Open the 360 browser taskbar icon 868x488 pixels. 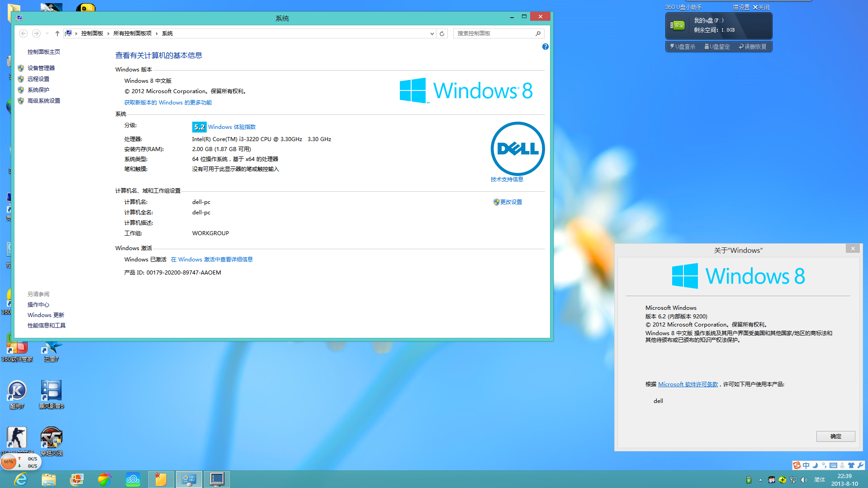104,479
